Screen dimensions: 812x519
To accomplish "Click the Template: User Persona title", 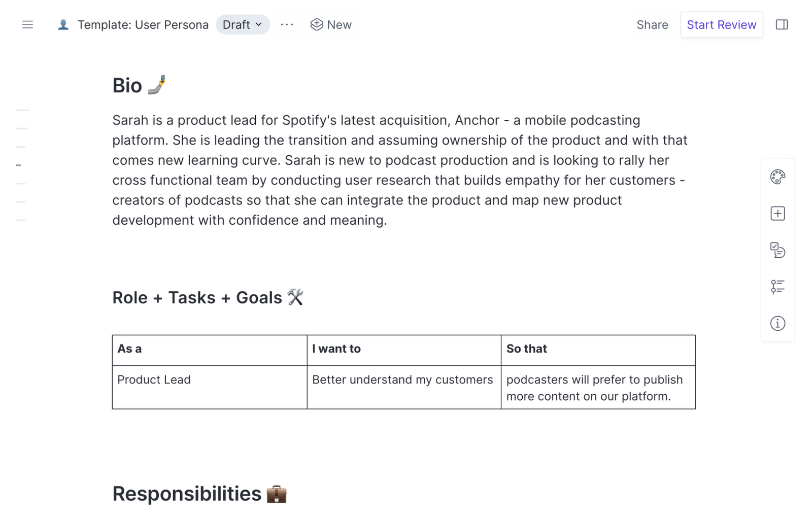I will pyautogui.click(x=143, y=24).
